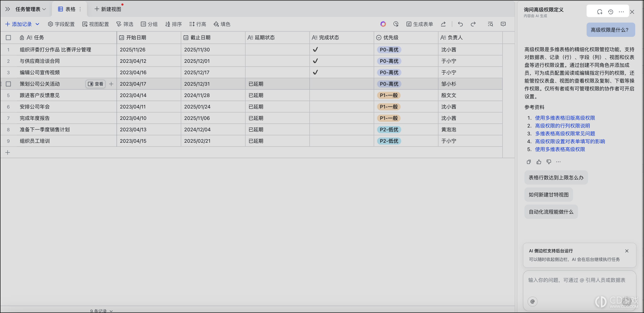Open link 使用多维表格旧版高级权限
Screen dimensions: 644x313
565,118
